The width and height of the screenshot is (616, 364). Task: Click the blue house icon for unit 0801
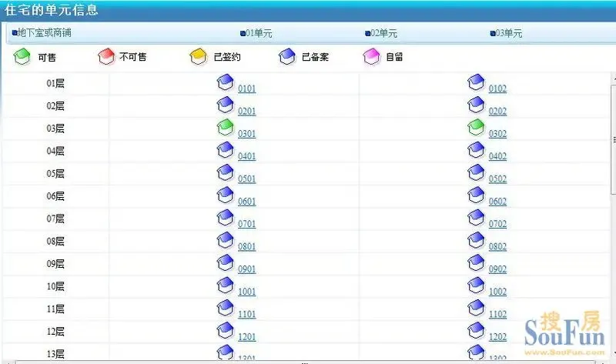pos(226,241)
